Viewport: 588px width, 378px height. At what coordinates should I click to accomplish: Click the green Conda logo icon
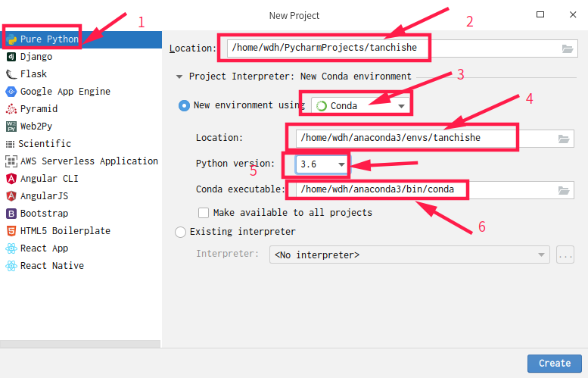[x=322, y=106]
